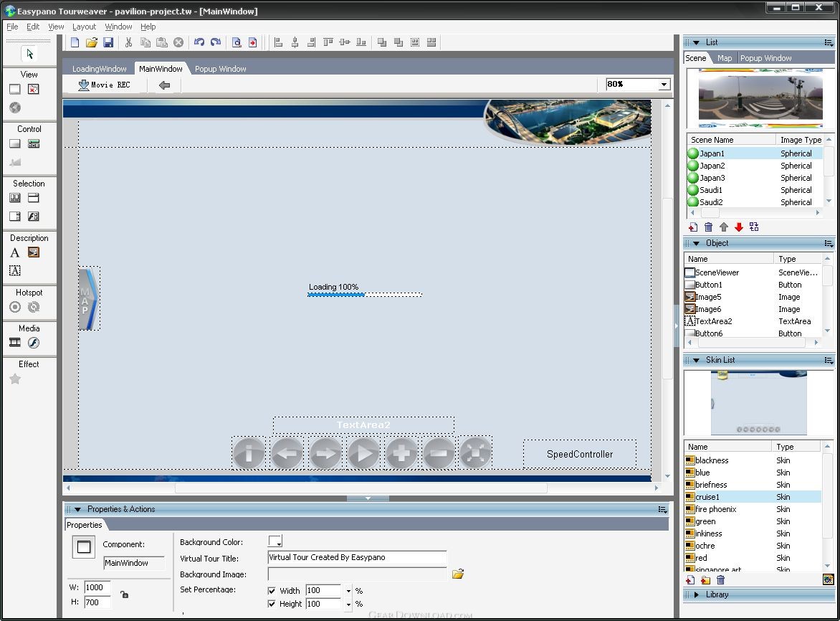Switch to the LoadingWindow tab

99,69
